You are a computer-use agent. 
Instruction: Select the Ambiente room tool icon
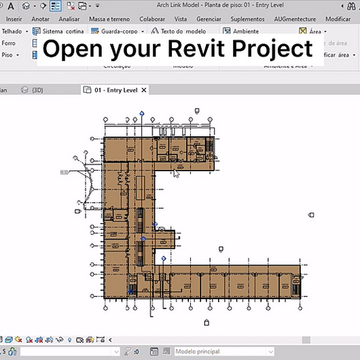pyautogui.click(x=227, y=31)
